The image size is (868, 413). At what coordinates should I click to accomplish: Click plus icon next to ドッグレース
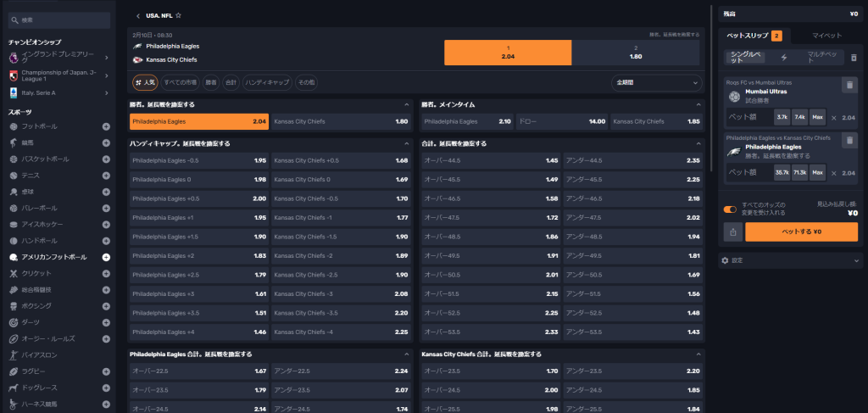[106, 388]
